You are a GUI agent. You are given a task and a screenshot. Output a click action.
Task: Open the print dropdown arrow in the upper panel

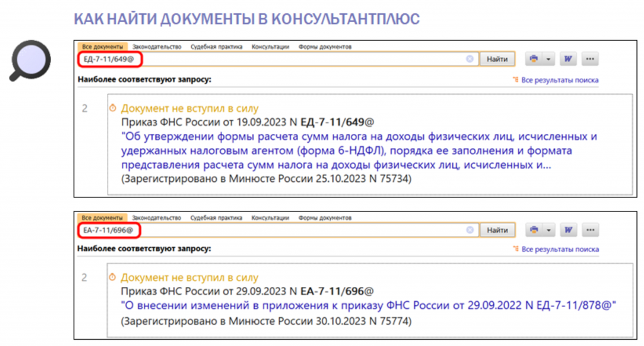click(x=548, y=59)
